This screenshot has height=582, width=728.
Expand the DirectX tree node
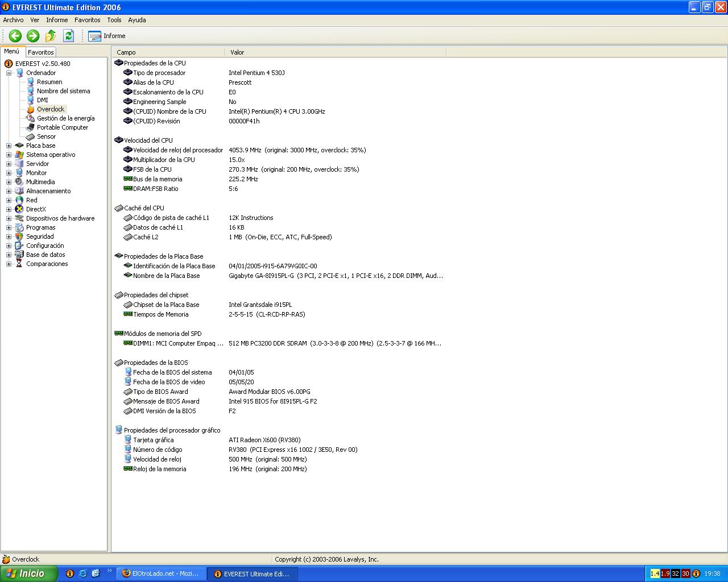tap(9, 209)
